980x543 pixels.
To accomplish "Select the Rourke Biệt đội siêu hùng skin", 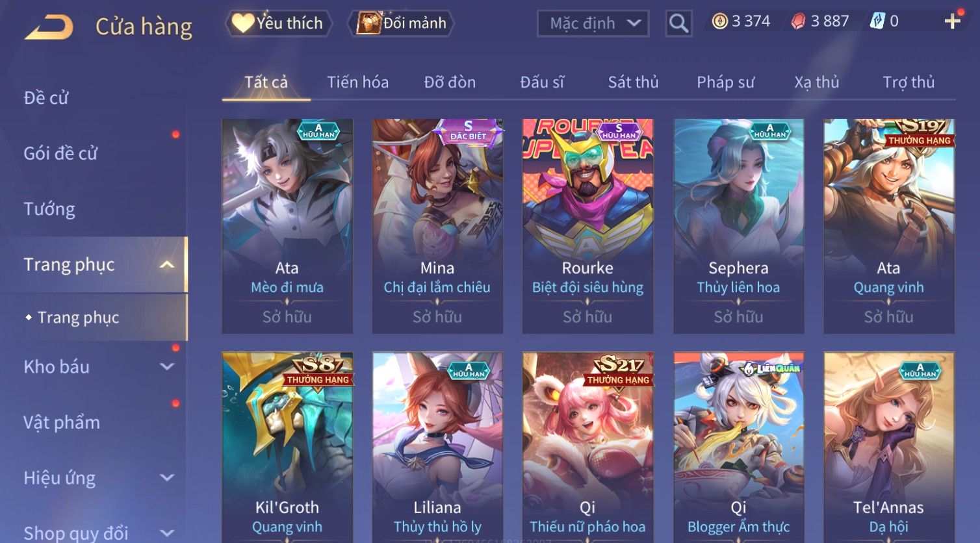I will (587, 226).
